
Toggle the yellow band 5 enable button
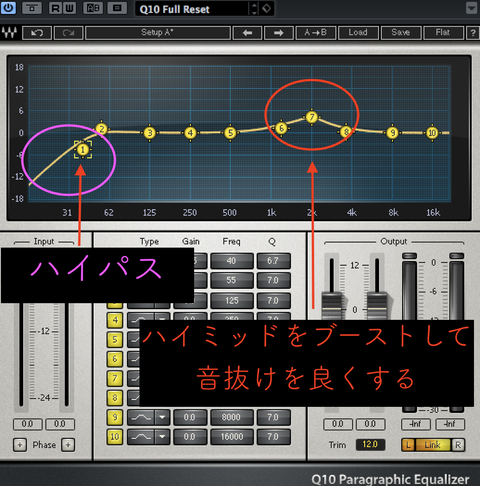point(115,340)
